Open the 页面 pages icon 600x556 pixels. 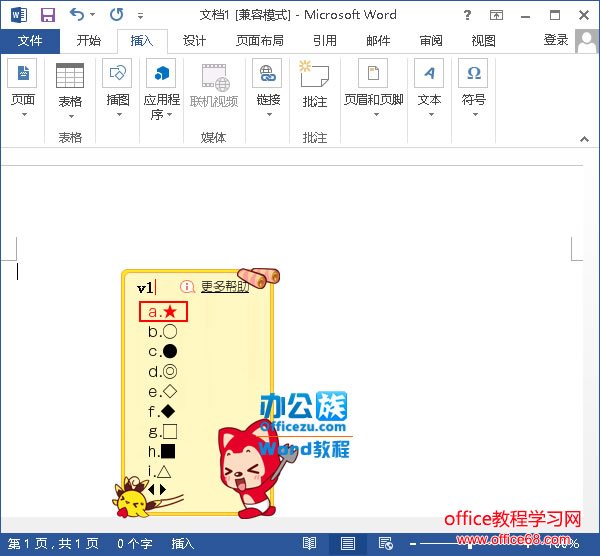[x=23, y=73]
